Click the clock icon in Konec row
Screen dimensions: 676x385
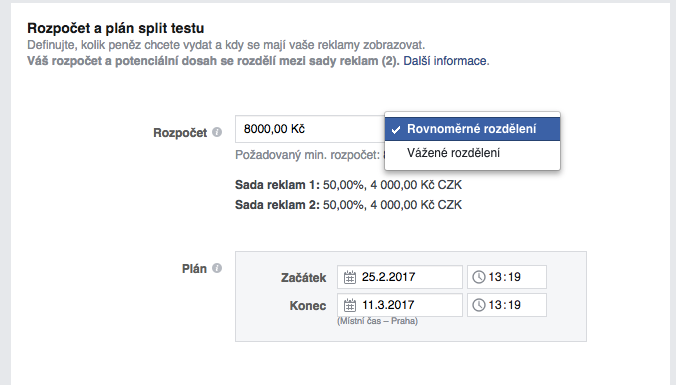click(479, 305)
